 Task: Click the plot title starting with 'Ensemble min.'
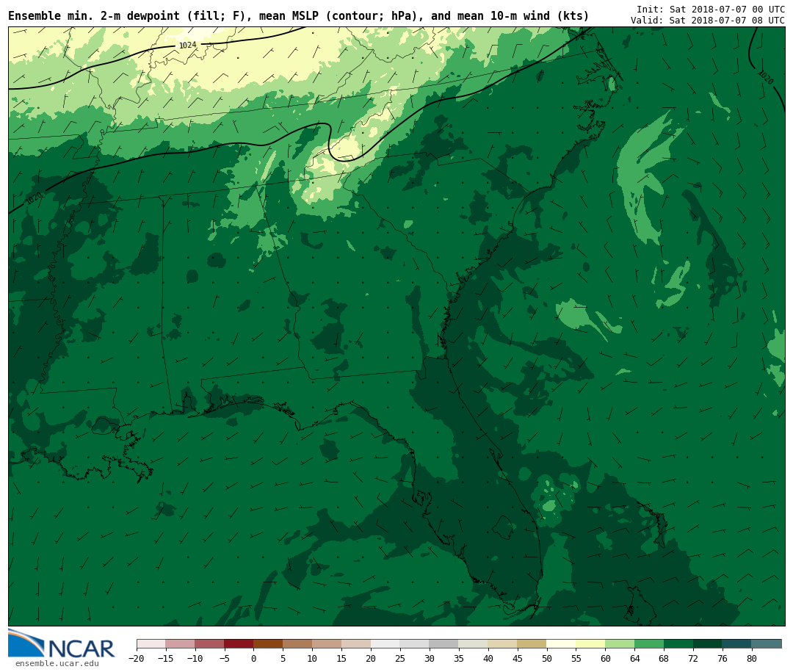298,16
